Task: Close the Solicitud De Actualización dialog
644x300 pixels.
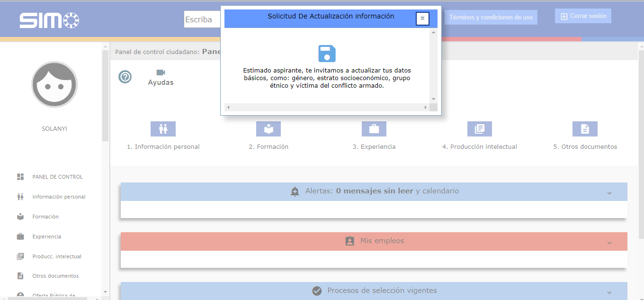Action: point(422,18)
